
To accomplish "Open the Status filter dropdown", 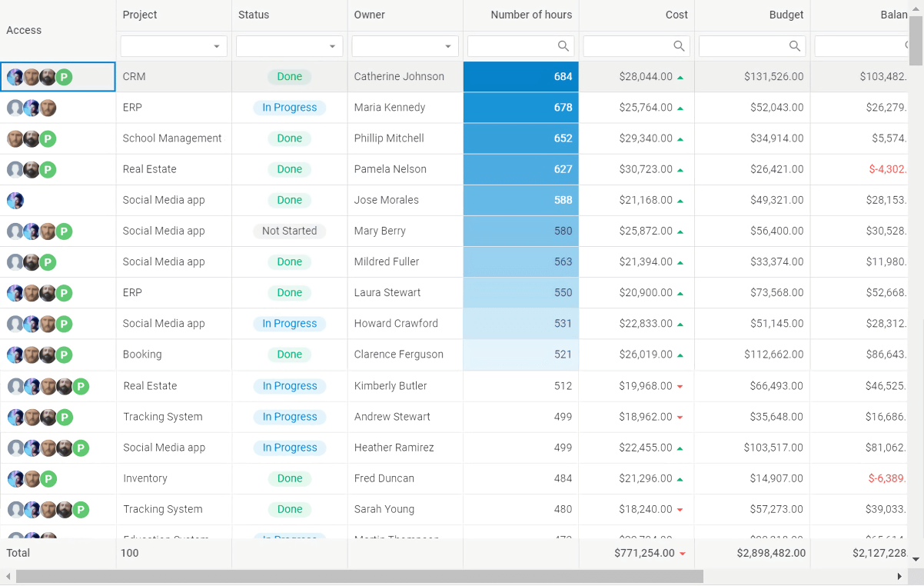I will point(332,47).
